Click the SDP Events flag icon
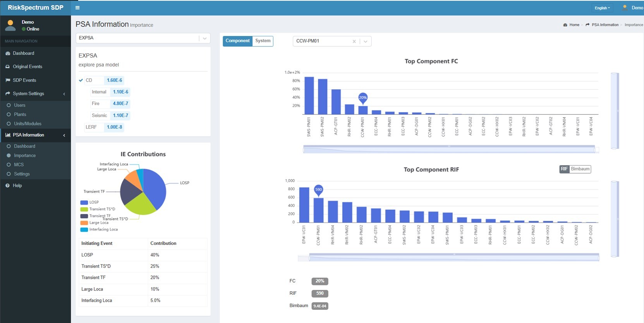 tap(8, 80)
